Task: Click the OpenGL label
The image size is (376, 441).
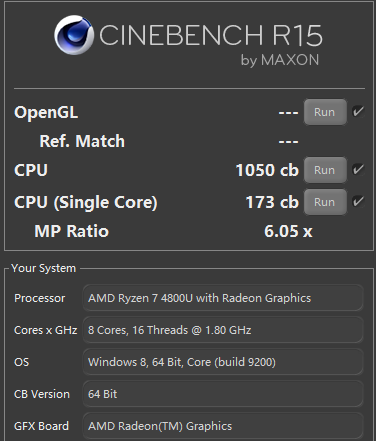Action: [x=46, y=112]
